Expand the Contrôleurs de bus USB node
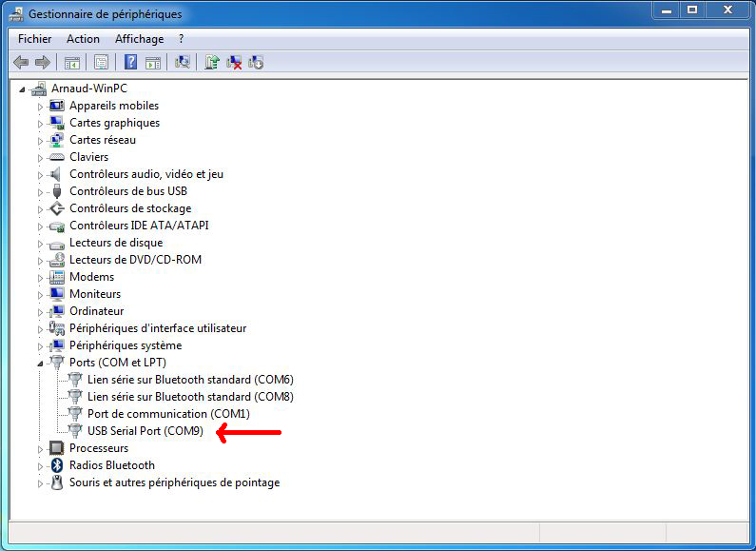This screenshot has width=756, height=551. coord(41,192)
